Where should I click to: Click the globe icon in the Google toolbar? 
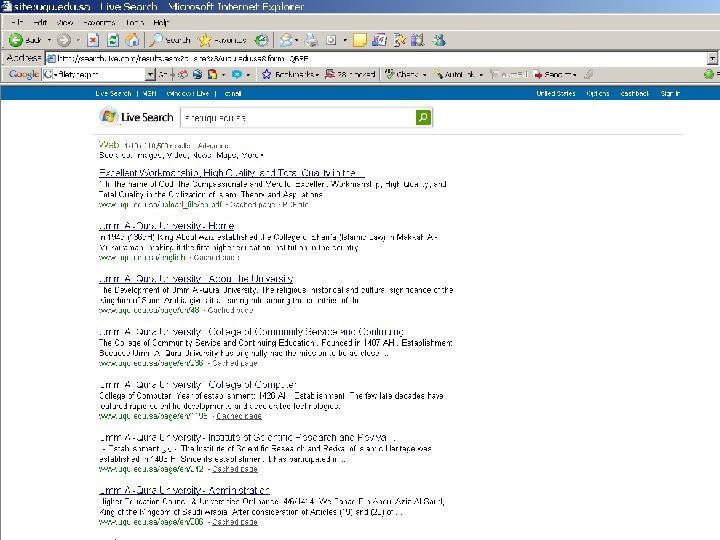pyautogui.click(x=197, y=74)
